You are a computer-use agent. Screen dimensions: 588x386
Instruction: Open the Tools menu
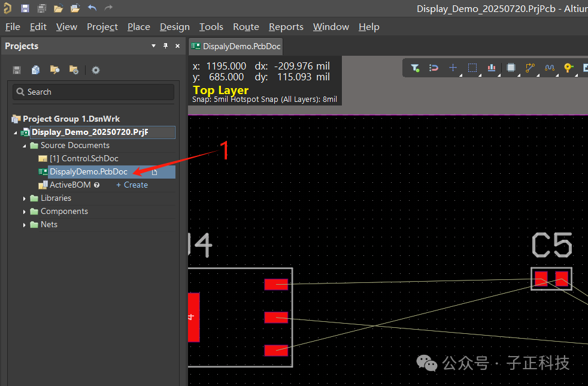click(211, 26)
